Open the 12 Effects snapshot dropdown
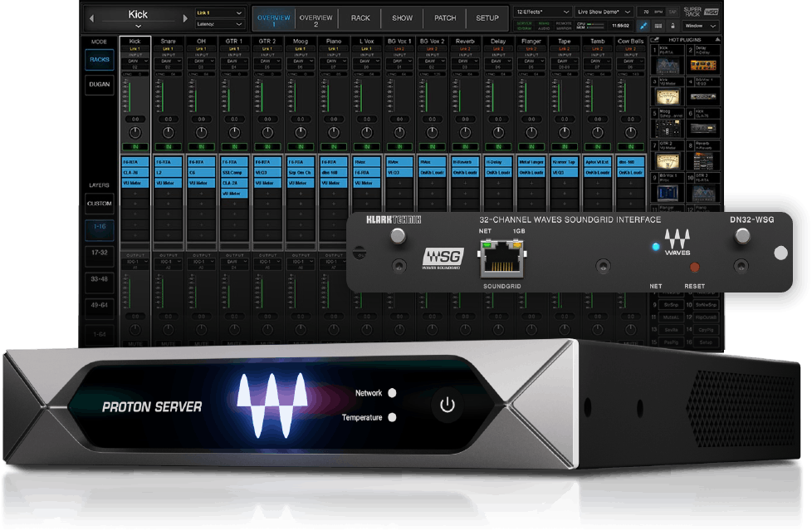 (542, 12)
